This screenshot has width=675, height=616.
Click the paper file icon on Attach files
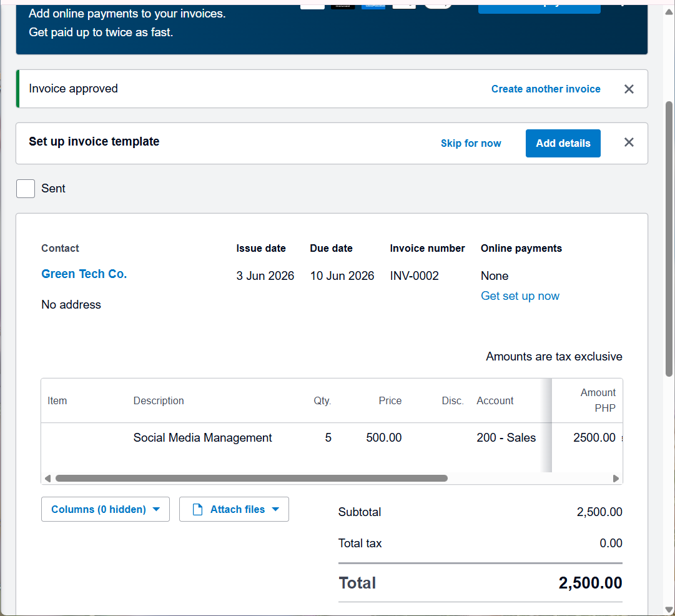(x=197, y=509)
